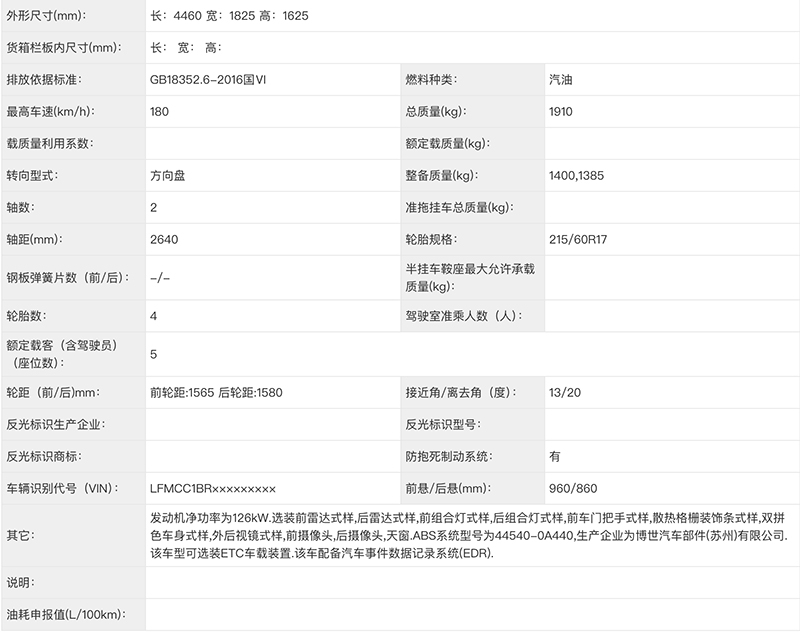Click the 燃料种类 label
The image size is (800, 633).
[x=431, y=80]
